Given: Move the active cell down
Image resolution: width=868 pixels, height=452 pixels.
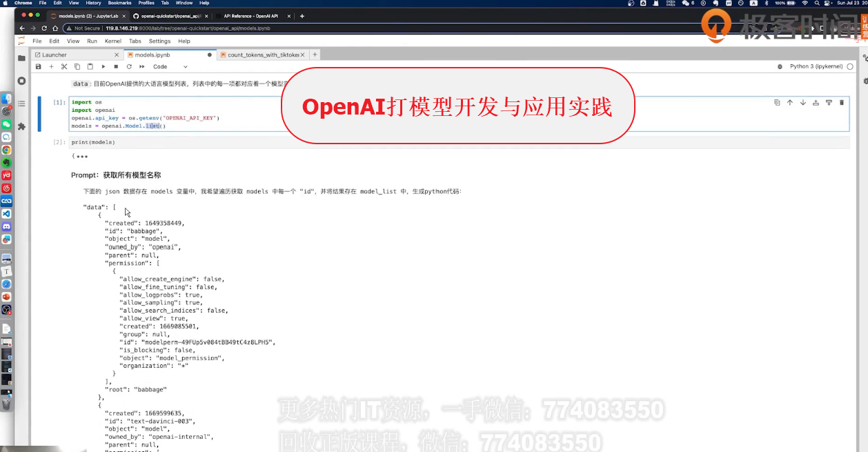Looking at the screenshot, I should click(x=803, y=102).
